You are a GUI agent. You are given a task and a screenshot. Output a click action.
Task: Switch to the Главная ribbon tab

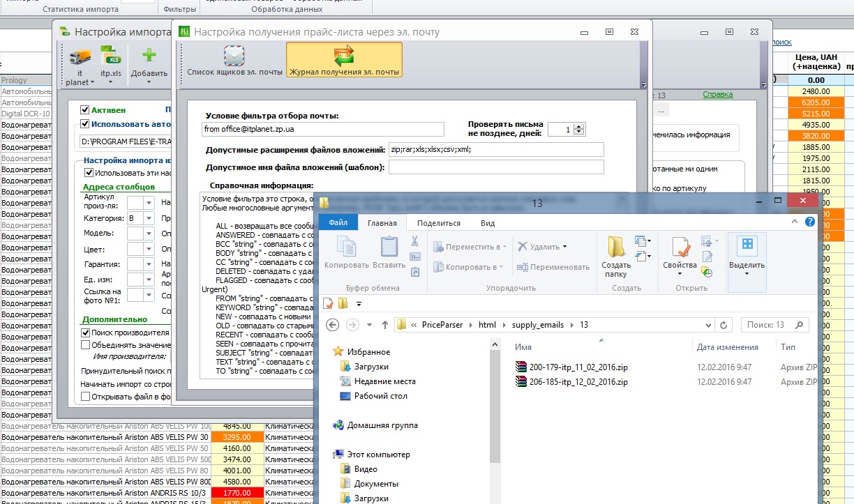tap(382, 223)
